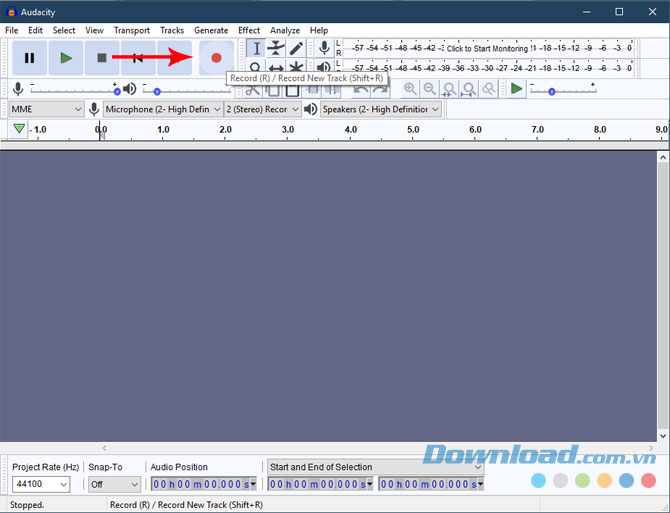Click the 5.0 mark on timeline ruler

[413, 129]
